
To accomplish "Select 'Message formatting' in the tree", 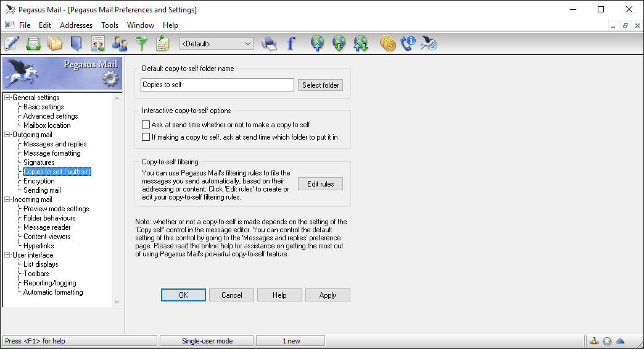I will point(52,153).
